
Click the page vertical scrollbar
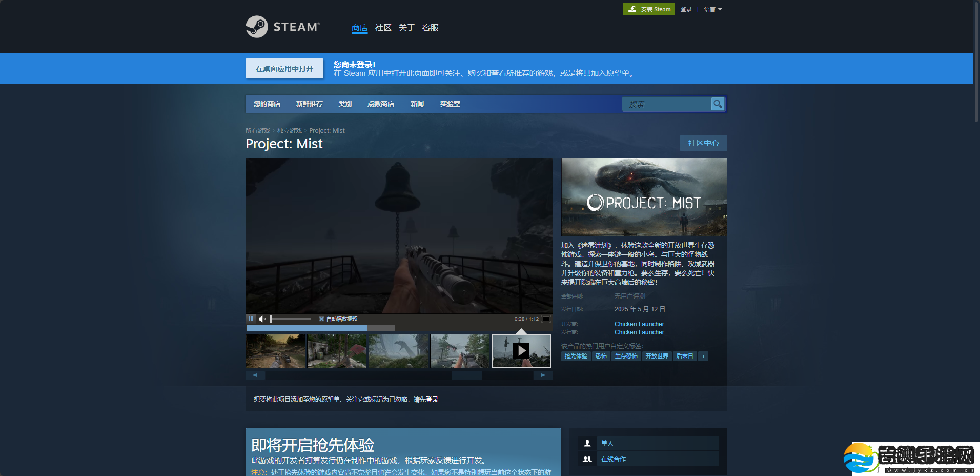pos(976,62)
